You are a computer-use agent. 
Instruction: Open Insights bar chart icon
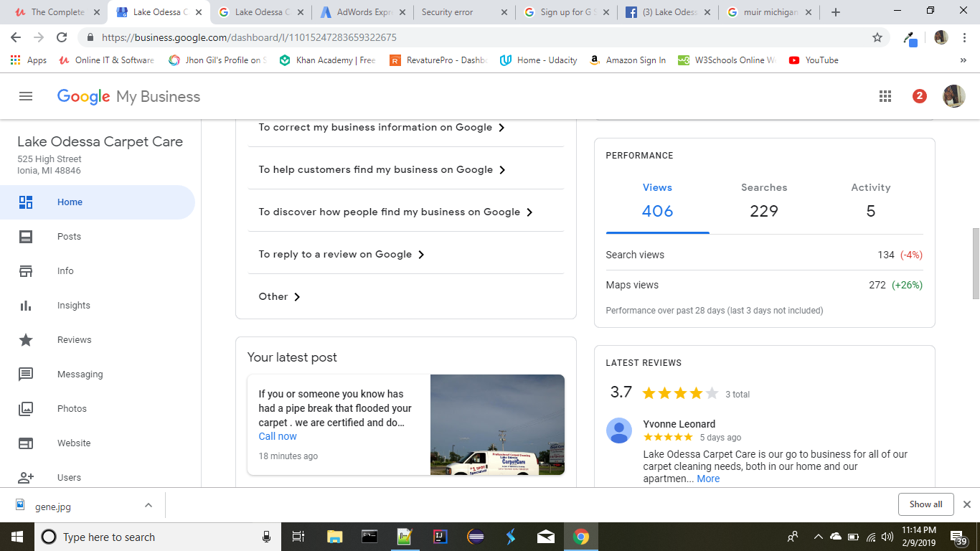point(26,306)
